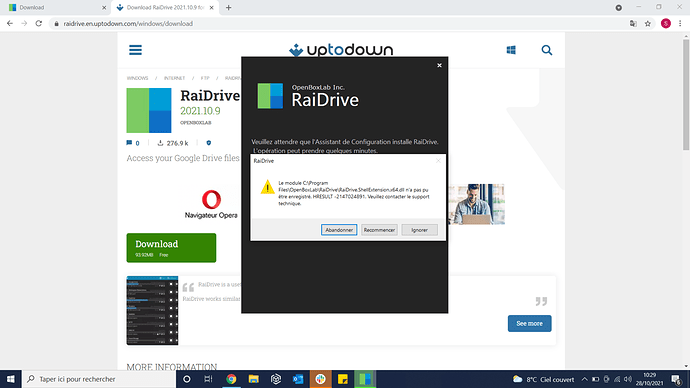Reload the current page
The width and height of the screenshot is (690, 388).
click(39, 23)
